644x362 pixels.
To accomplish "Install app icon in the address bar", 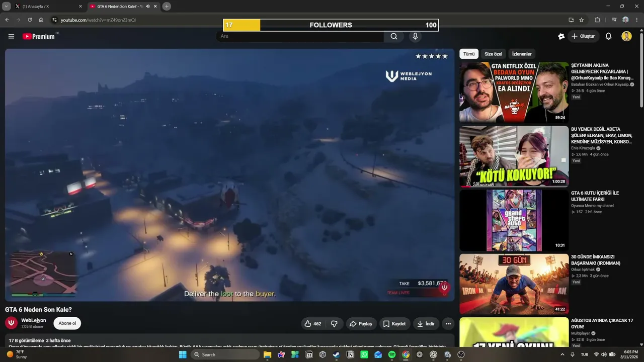I will point(571,20).
